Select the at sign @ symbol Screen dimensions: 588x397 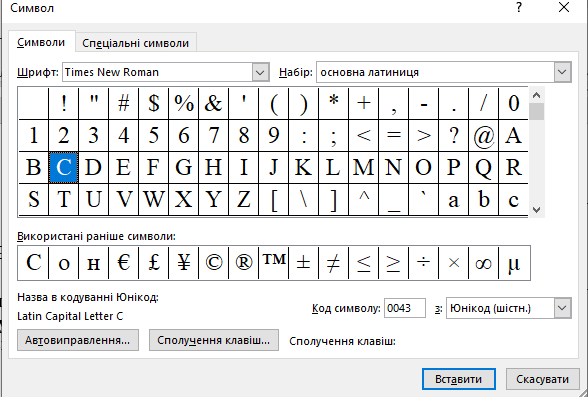[484, 136]
